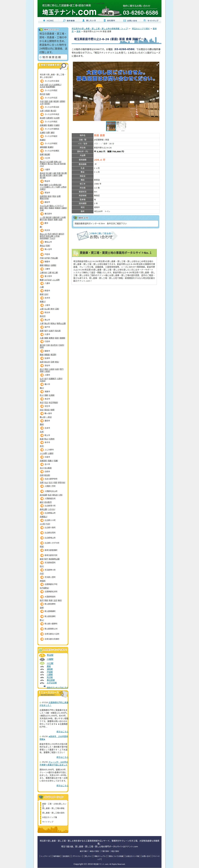Click the 関越自動車道所沢インター memo text
Screen dimensions: 199x868
click(101, 223)
